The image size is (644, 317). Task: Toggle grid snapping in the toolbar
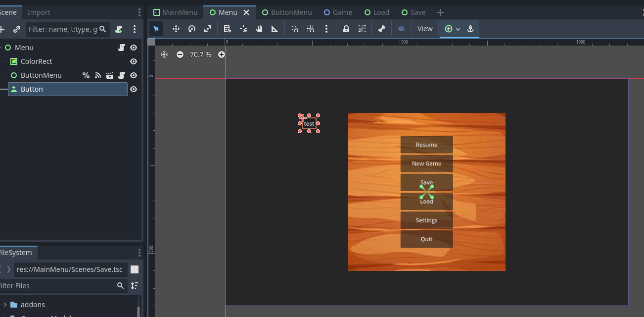(311, 29)
